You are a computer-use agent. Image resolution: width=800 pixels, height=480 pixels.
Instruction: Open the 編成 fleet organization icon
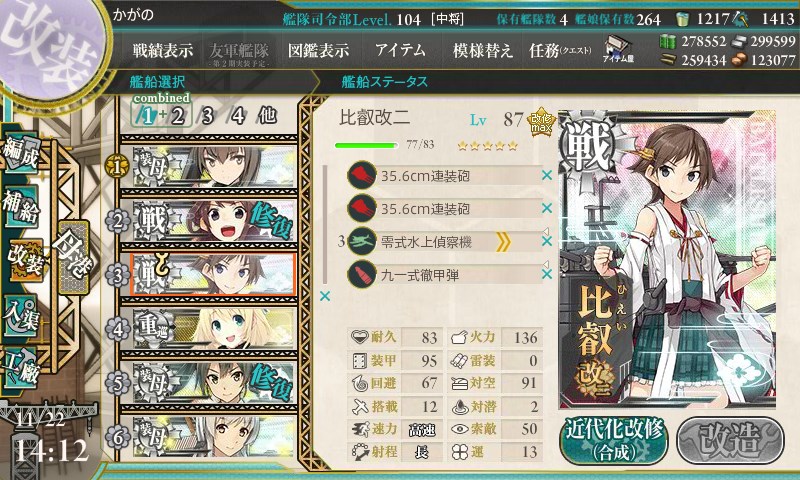pyautogui.click(x=20, y=154)
